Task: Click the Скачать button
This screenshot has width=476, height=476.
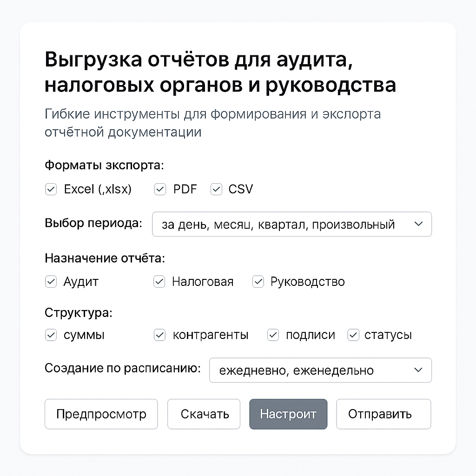Action: pyautogui.click(x=204, y=414)
